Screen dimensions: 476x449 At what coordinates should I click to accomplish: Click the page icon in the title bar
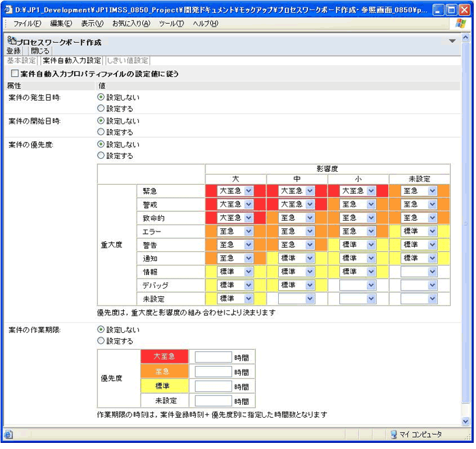(x=8, y=10)
